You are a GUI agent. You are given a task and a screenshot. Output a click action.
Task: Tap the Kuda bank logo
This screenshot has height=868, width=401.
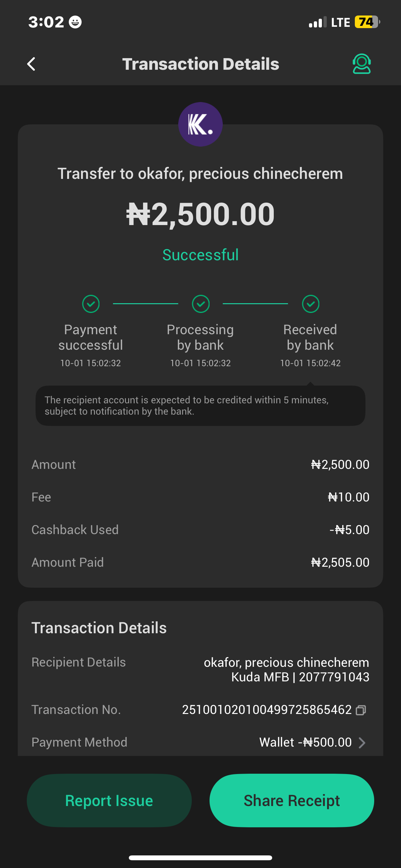[200, 124]
